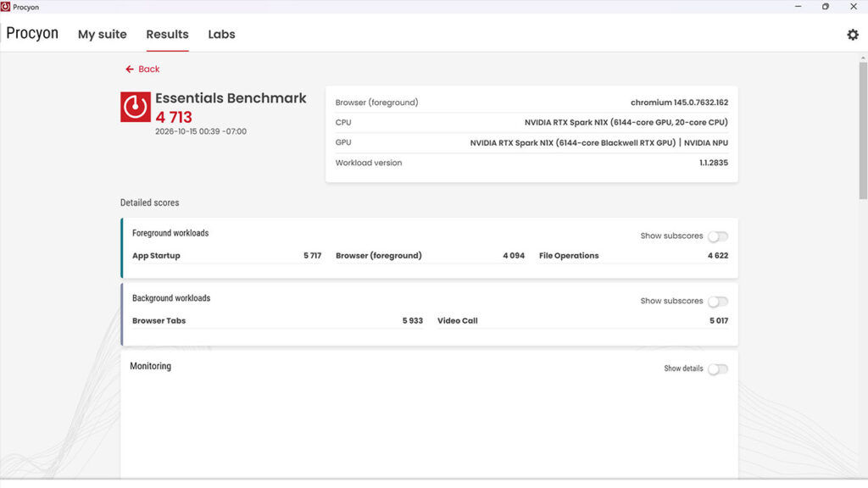Enable Show details for Monitoring
Screen dimensions: 868x488
tap(718, 369)
